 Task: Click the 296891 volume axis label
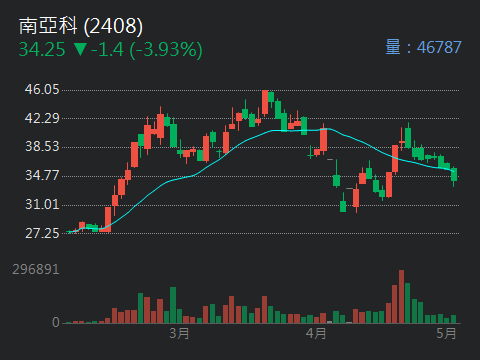[36, 269]
